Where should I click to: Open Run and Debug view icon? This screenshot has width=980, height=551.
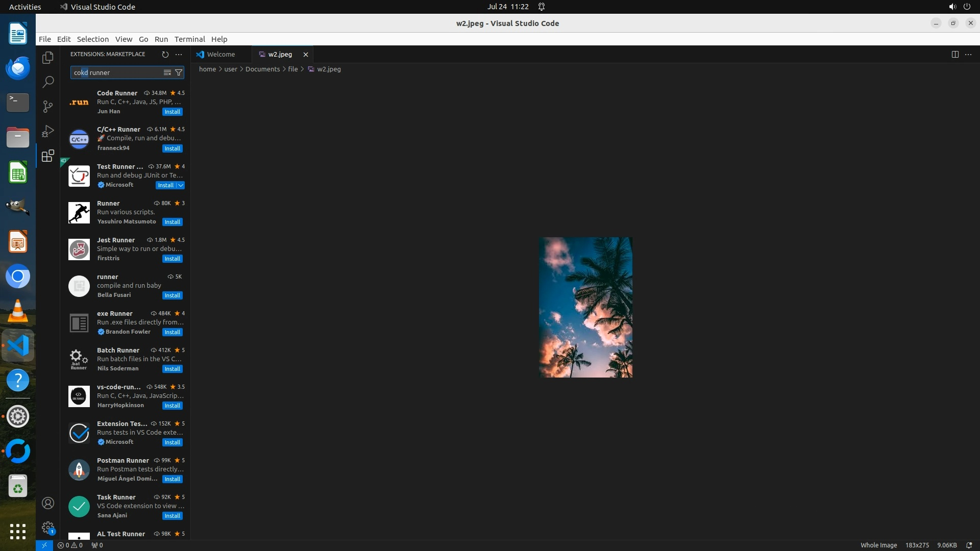click(48, 131)
